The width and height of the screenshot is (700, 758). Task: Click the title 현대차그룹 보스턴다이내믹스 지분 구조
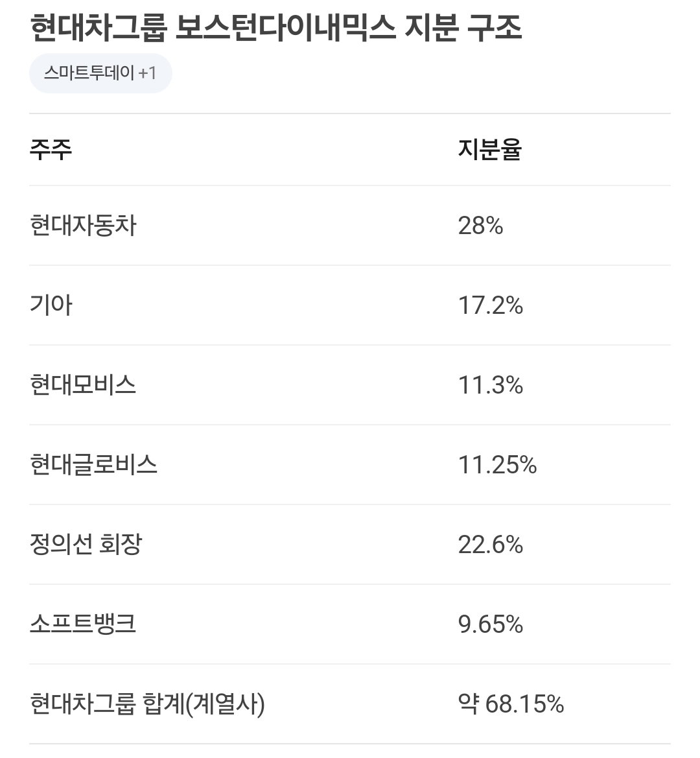click(x=276, y=27)
